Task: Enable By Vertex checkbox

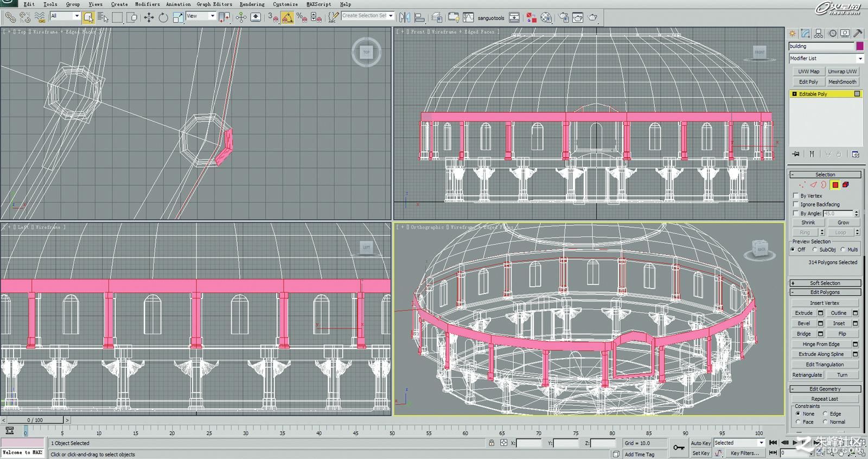Action: (796, 196)
